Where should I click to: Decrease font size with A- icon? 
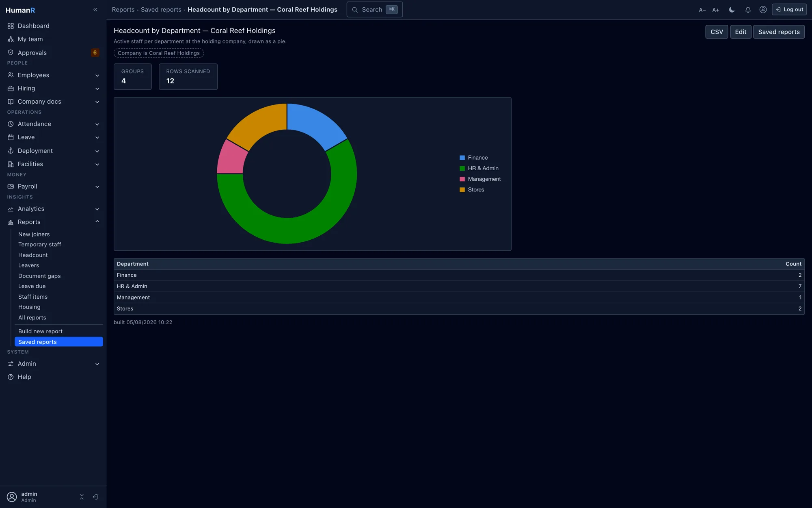(x=702, y=10)
